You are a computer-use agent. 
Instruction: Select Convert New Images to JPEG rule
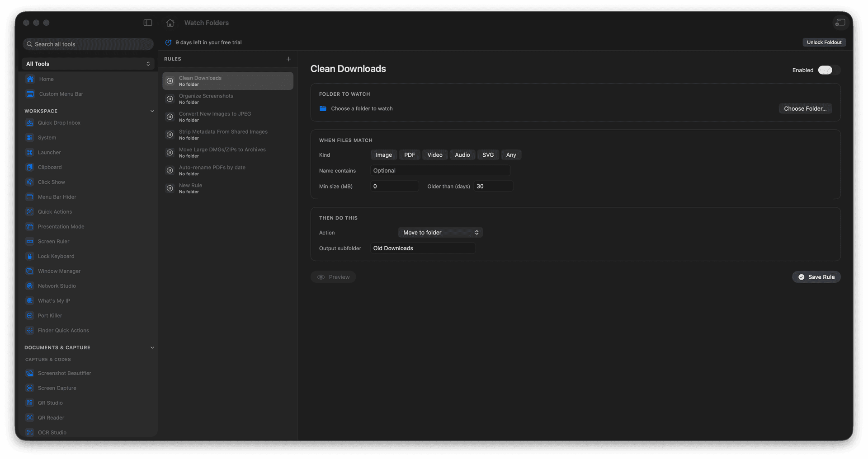(228, 117)
